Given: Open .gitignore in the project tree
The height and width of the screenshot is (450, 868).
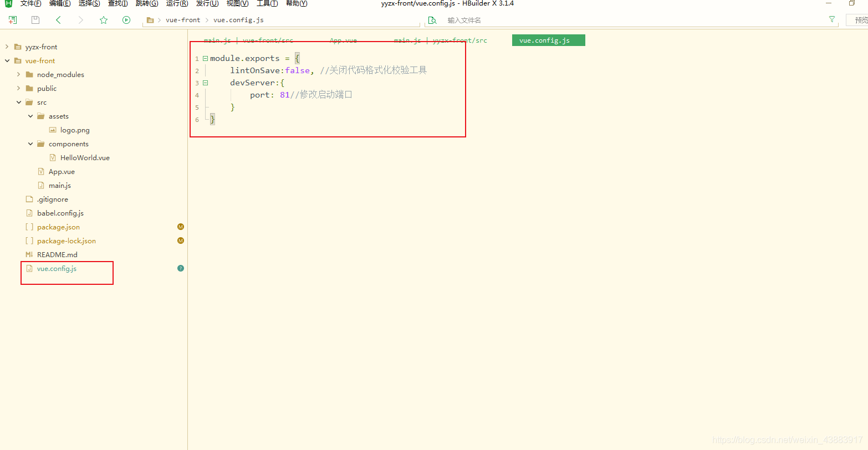Looking at the screenshot, I should tap(53, 200).
